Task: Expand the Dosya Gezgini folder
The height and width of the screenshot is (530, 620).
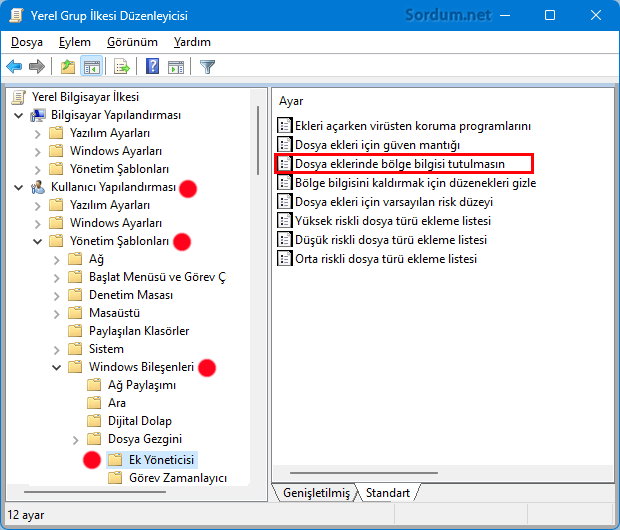Action: 76,439
